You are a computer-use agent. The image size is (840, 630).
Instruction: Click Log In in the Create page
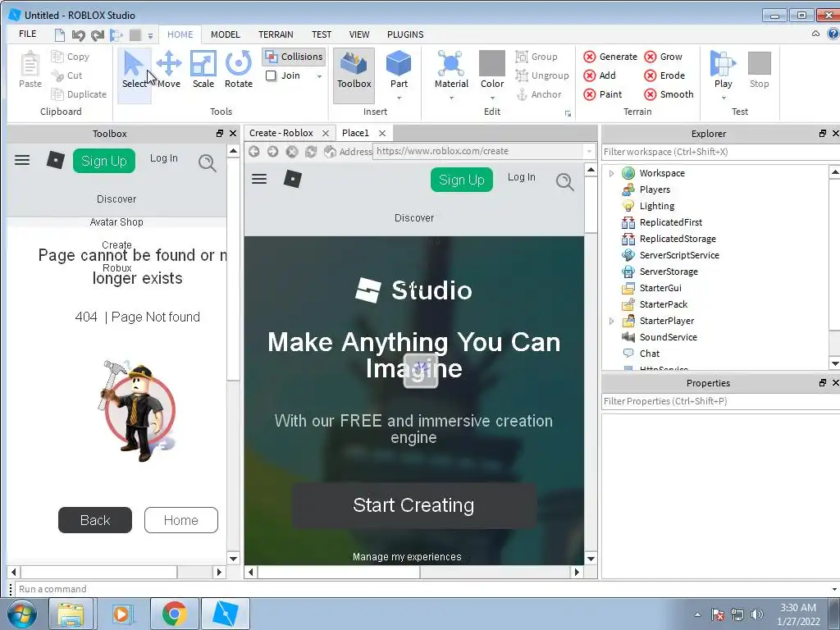pyautogui.click(x=521, y=177)
